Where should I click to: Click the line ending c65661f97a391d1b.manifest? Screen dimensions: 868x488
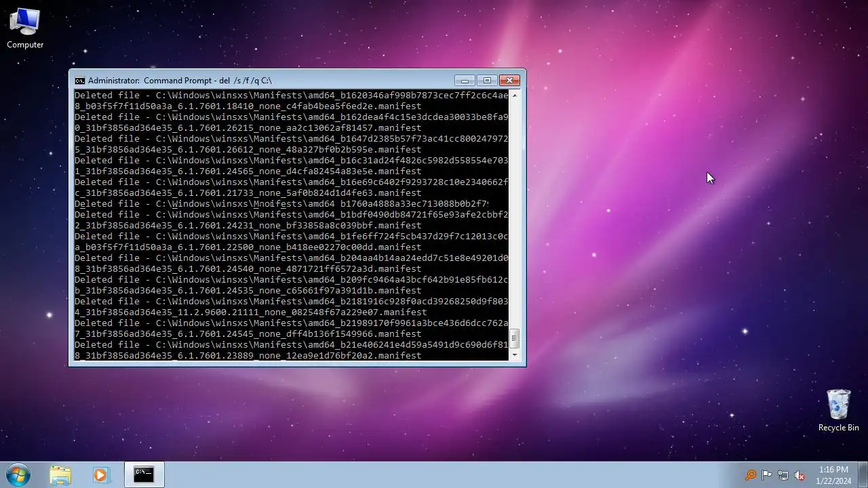tap(248, 291)
